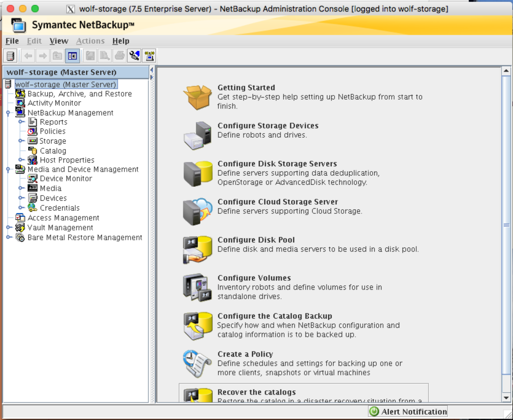Open the Getting Started box icon
Image resolution: width=513 pixels, height=420 pixels.
click(x=197, y=97)
